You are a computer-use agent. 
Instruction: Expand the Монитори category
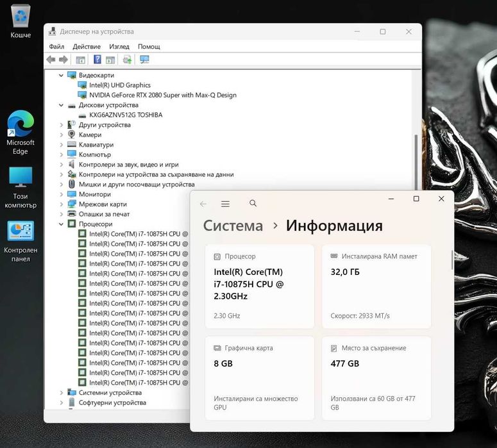coord(61,195)
